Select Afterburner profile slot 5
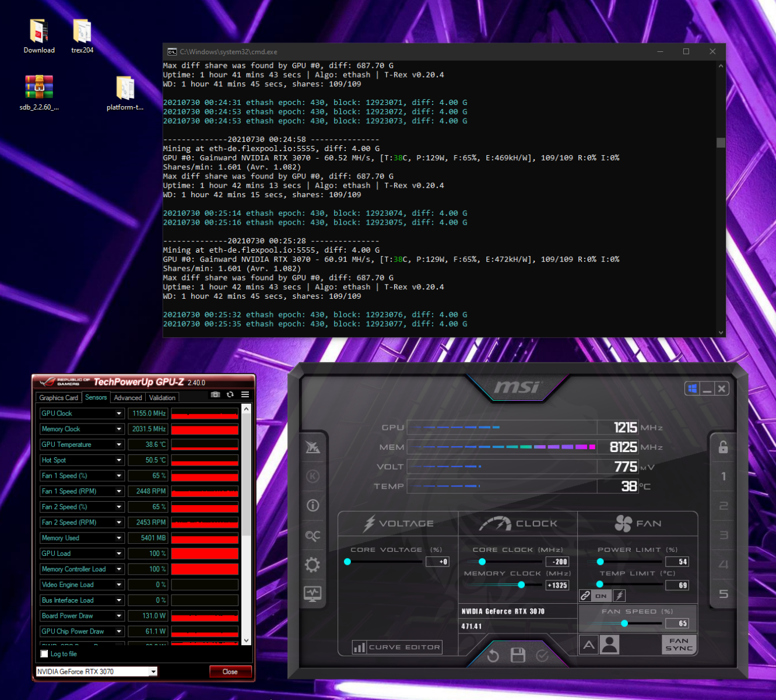776x700 pixels. (x=724, y=594)
